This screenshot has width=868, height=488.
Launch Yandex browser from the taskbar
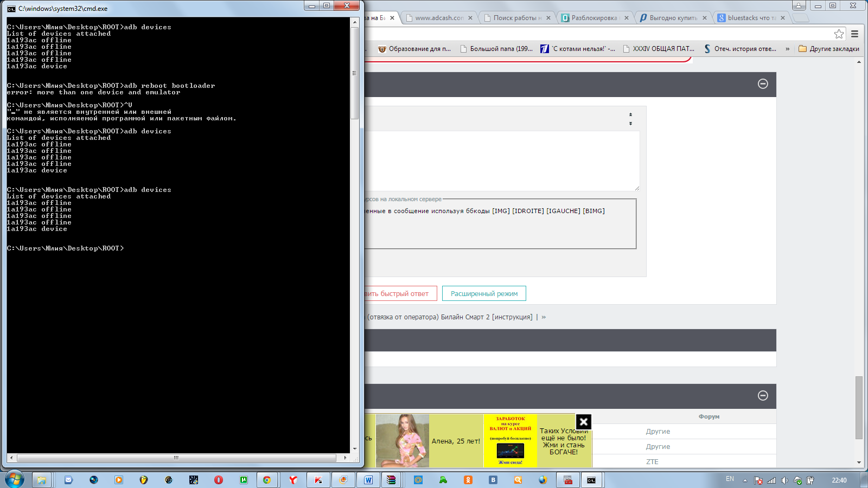[x=293, y=480]
